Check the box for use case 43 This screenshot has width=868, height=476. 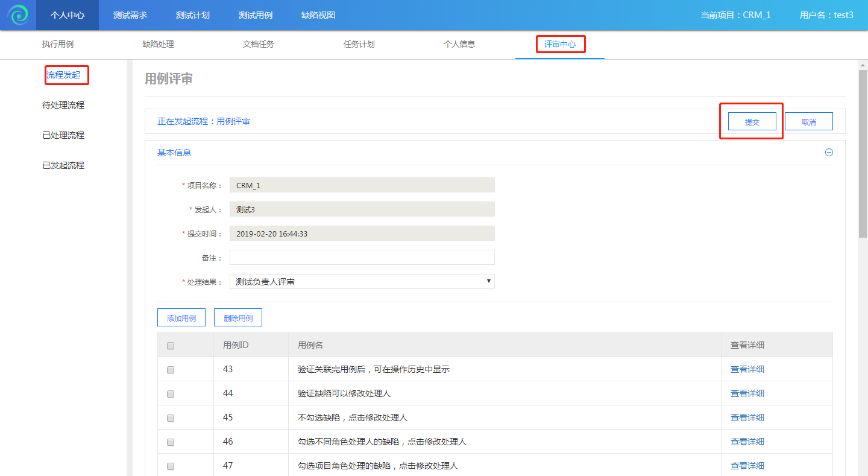coord(171,370)
